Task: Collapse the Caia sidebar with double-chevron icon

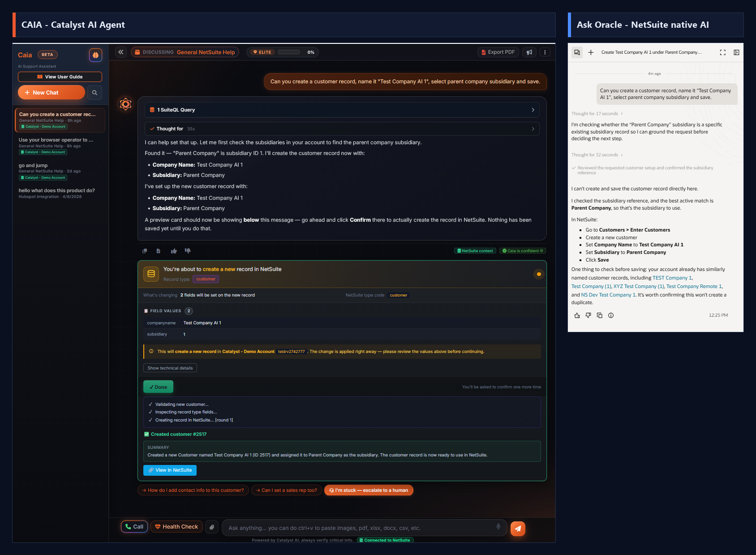Action: pos(121,52)
